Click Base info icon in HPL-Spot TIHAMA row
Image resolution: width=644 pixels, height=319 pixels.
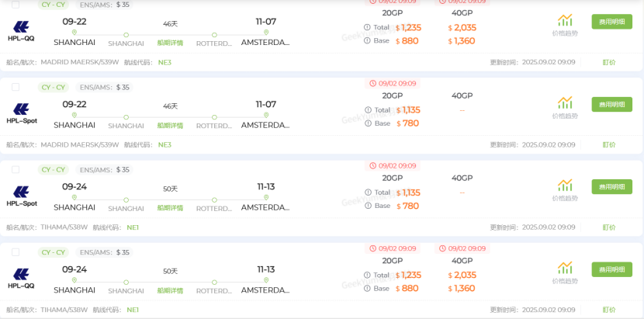tap(368, 206)
